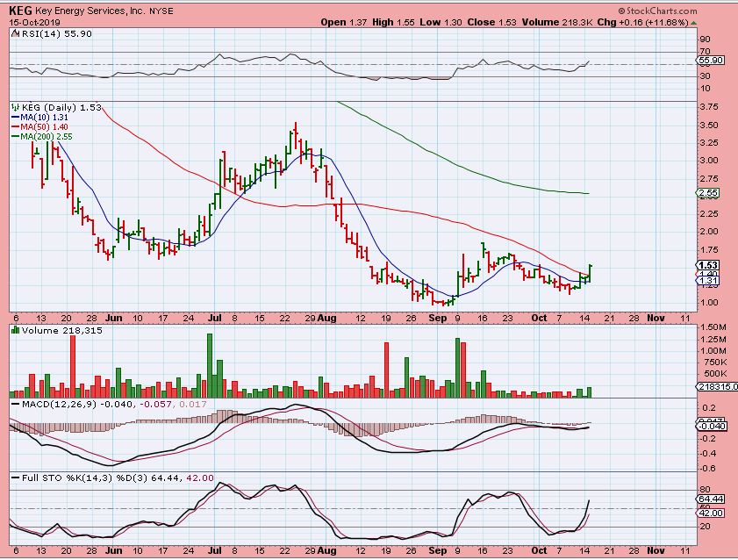Click the MA(10) 1.31 legend entry
Image resolution: width=738 pixels, height=560 pixels.
(x=39, y=117)
